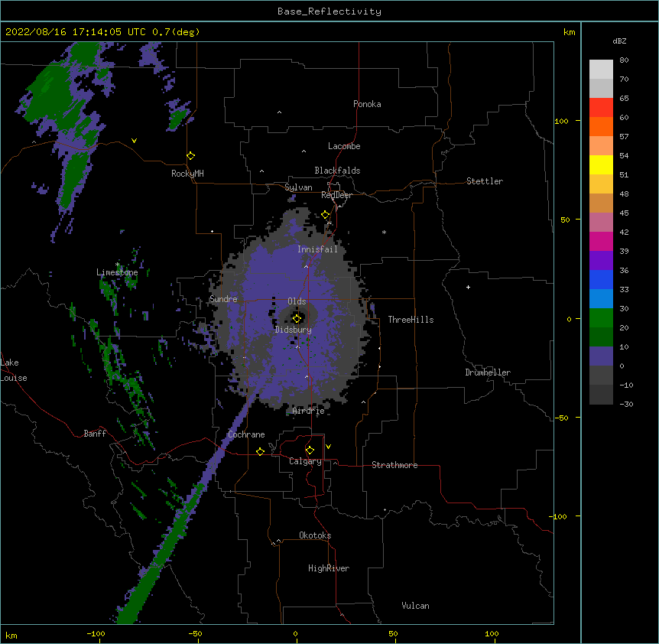Click the 65 dBZ red legend swatch

601,107
